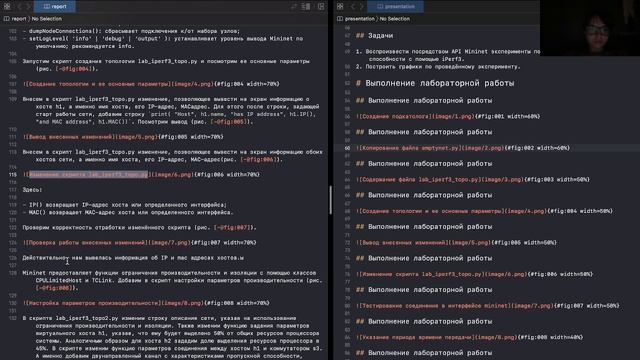
Task: Click '(image/6.png)' in presentation pane
Action: [x=505, y=274]
